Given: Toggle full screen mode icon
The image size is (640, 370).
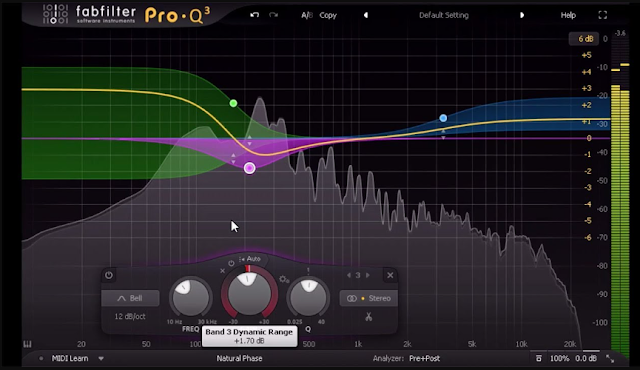Looking at the screenshot, I should coord(602,15).
